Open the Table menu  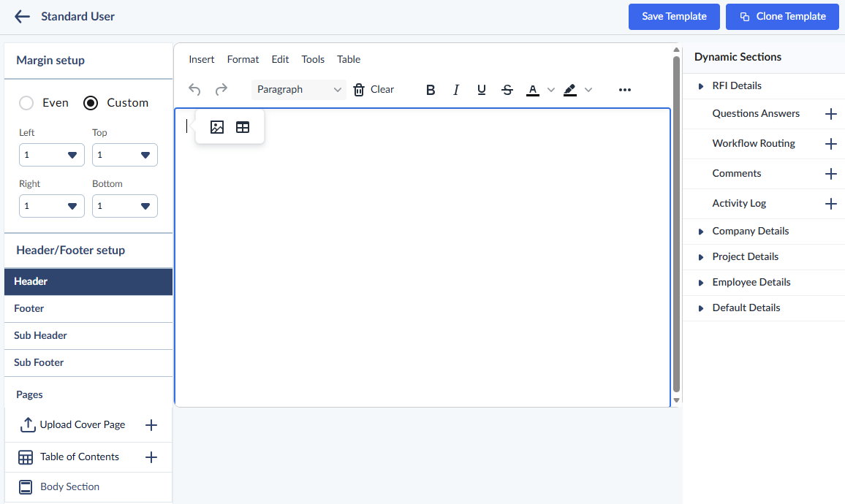pyautogui.click(x=349, y=59)
